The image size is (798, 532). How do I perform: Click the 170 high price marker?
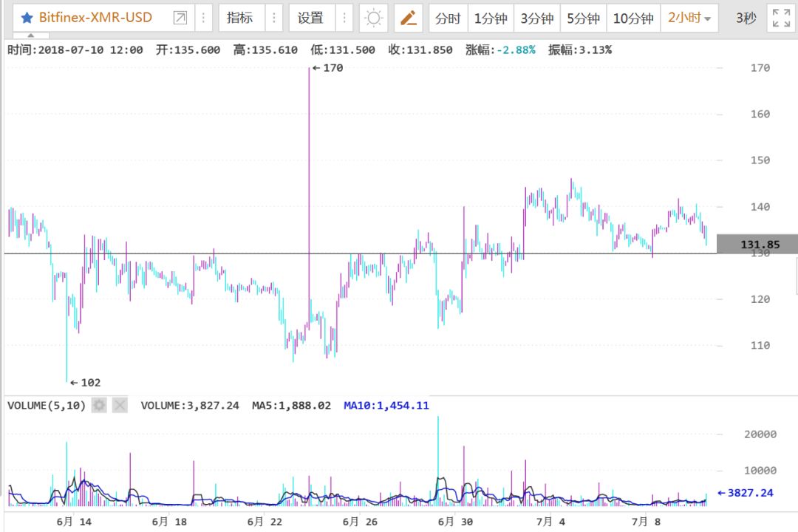328,68
